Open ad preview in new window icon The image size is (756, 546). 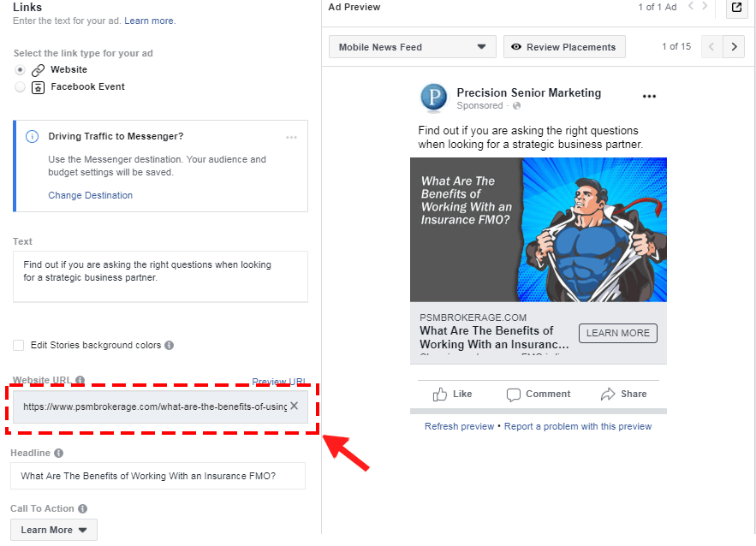pyautogui.click(x=736, y=7)
